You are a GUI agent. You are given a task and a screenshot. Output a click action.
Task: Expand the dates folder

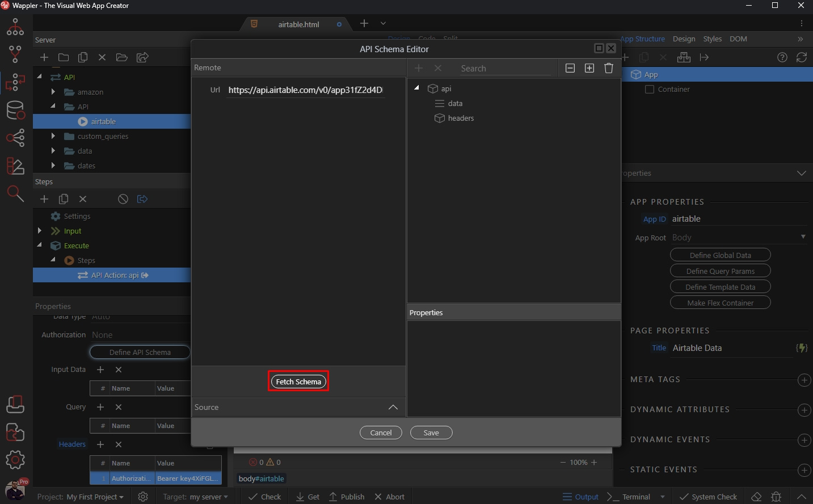[53, 166]
